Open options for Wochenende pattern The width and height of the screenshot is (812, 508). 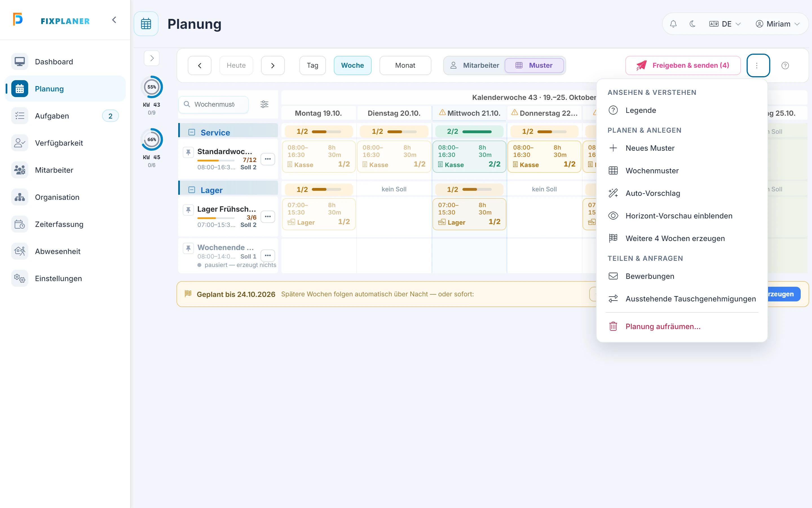coord(268,256)
